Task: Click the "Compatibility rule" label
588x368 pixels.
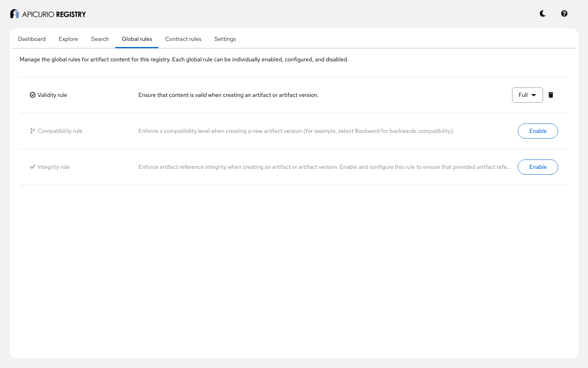Action: tap(60, 131)
